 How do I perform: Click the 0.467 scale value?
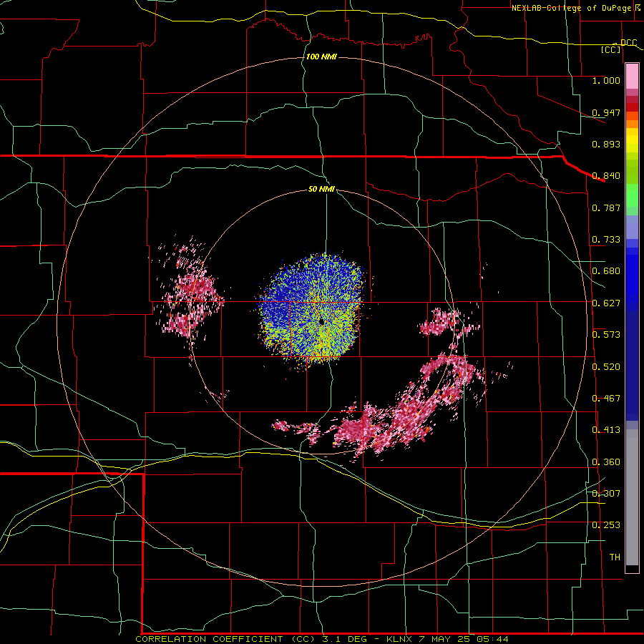[606, 399]
